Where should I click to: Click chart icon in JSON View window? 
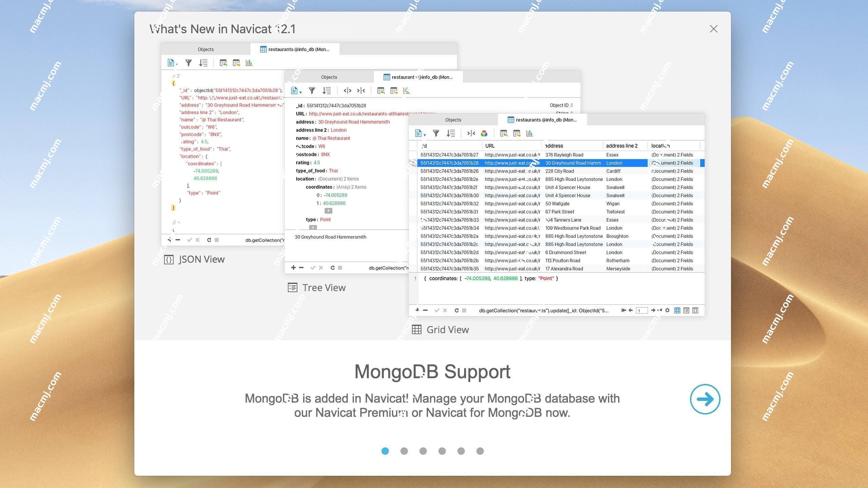[249, 63]
